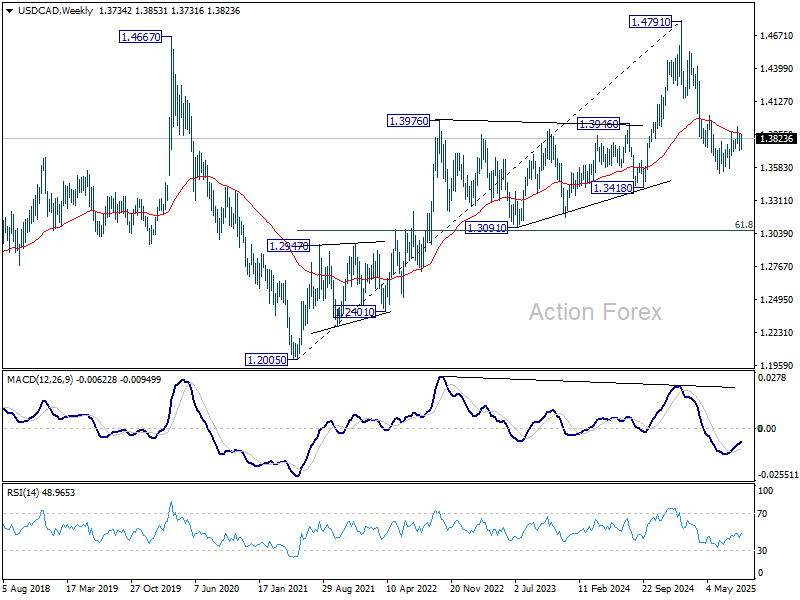Select the 1.34180 support label
Image resolution: width=800 pixels, height=600 pixels.
pyautogui.click(x=612, y=188)
